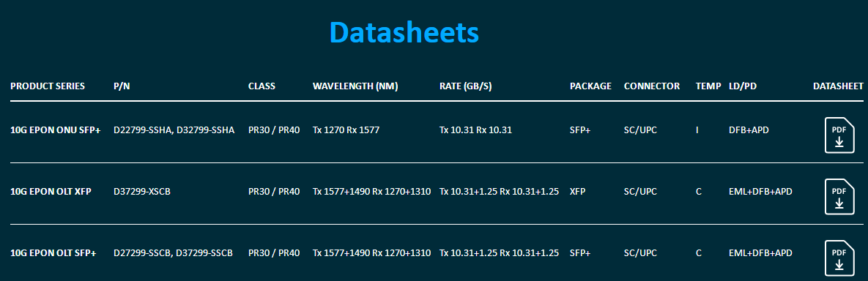Select the 10G EPON OLT XFP product name
868x281 pixels.
pyautogui.click(x=51, y=192)
